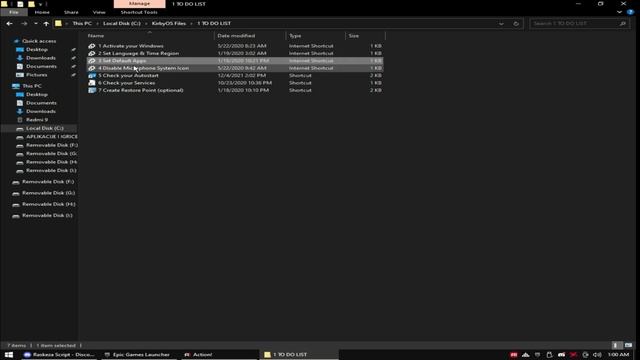Click the new folder Quick Access Toolbar icon
The image size is (640, 360).
point(31,4)
